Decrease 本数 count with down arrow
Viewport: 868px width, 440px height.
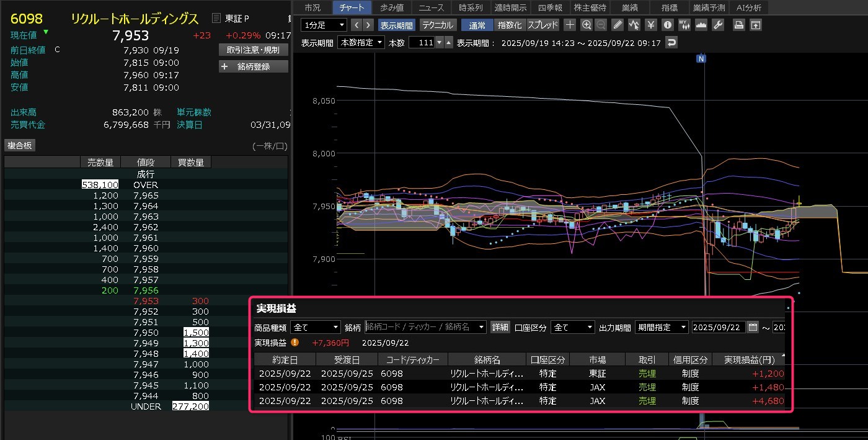(x=440, y=43)
